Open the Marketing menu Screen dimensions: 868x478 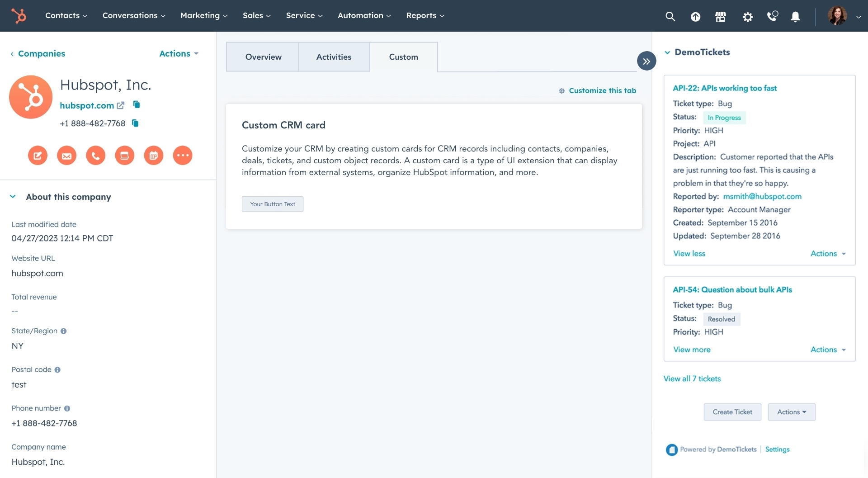coord(204,15)
